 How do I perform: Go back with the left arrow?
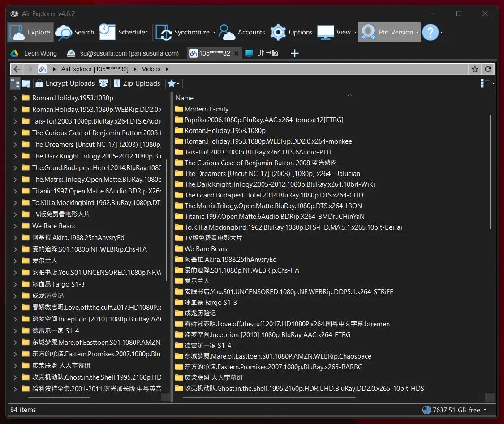coord(17,69)
